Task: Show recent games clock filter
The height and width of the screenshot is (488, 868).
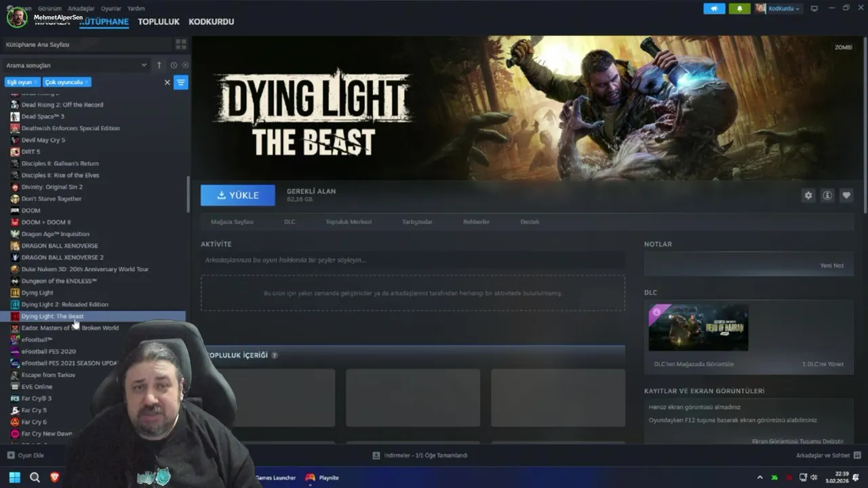Action: pyautogui.click(x=174, y=65)
